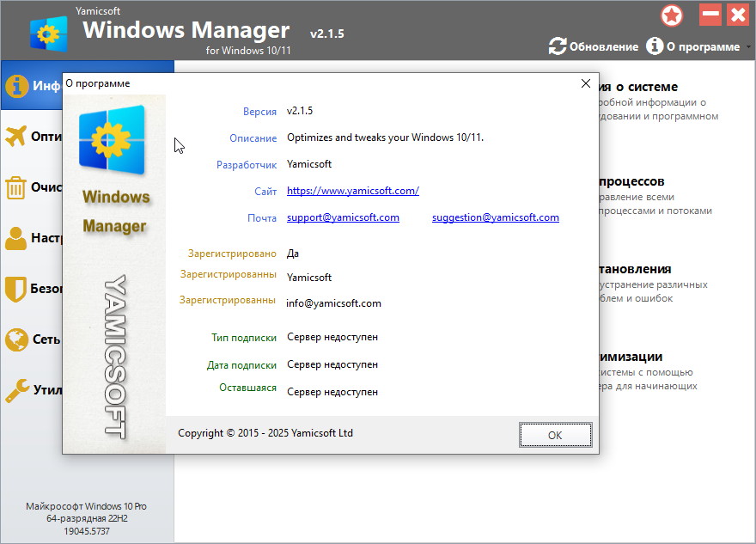Click the Windows Manager logo in About dialog
The width and height of the screenshot is (756, 544).
pyautogui.click(x=113, y=140)
